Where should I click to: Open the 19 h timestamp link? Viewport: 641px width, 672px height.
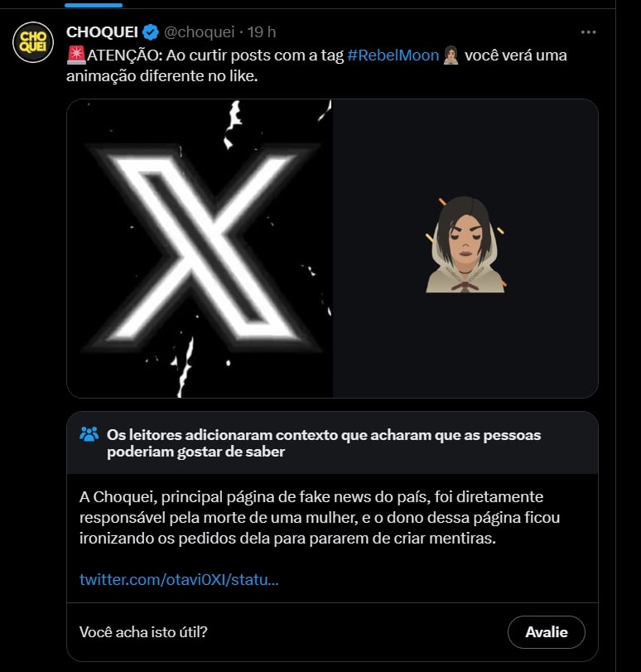pyautogui.click(x=263, y=32)
